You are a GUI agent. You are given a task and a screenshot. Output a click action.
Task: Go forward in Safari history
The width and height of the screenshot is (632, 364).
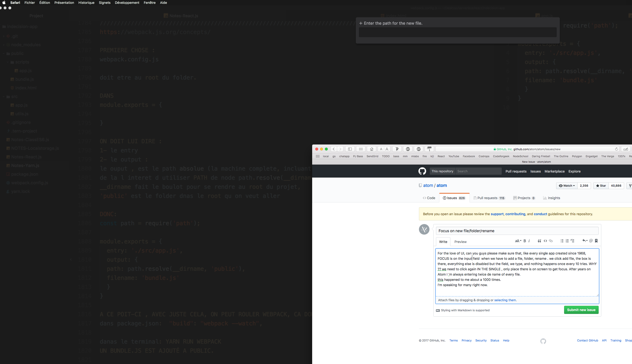(340, 149)
